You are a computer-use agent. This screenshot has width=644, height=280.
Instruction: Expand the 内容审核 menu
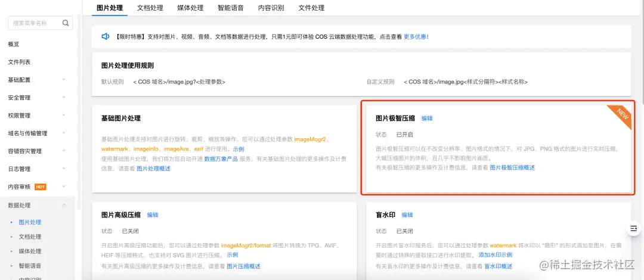[38, 187]
